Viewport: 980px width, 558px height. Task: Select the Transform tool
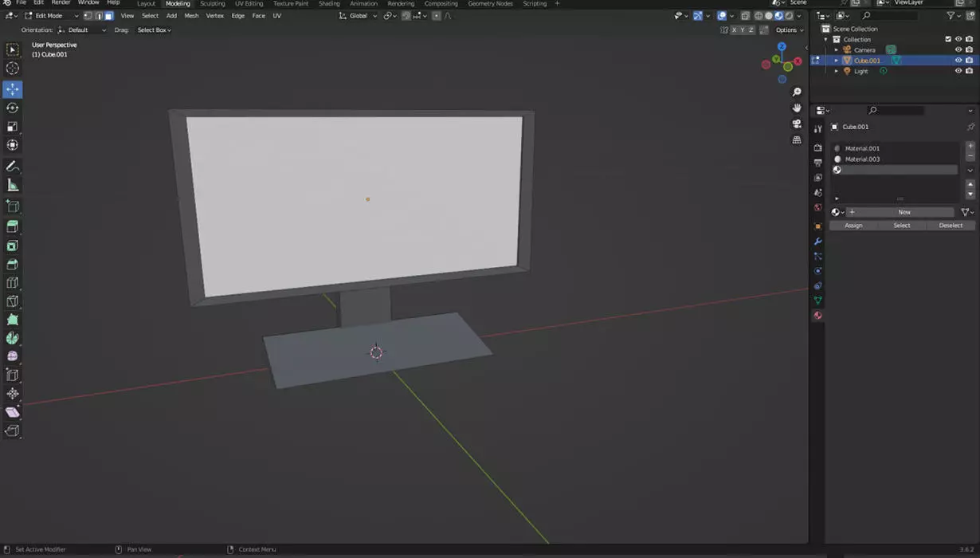[13, 144]
